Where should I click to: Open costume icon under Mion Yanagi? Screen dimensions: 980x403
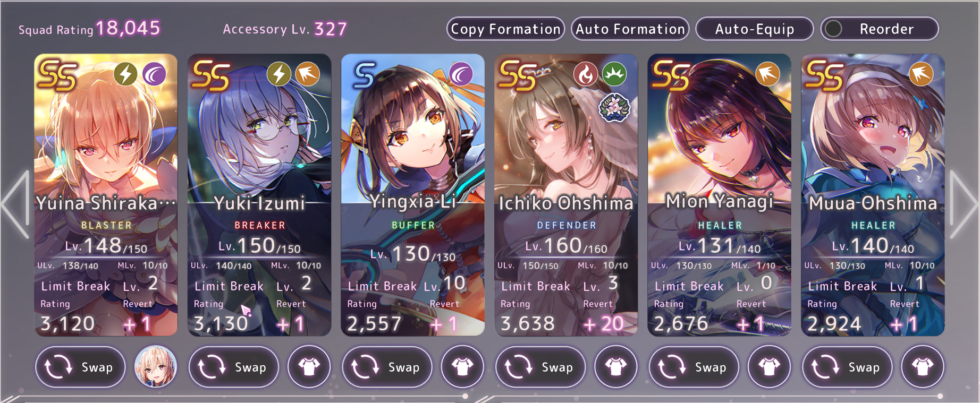pos(769,366)
